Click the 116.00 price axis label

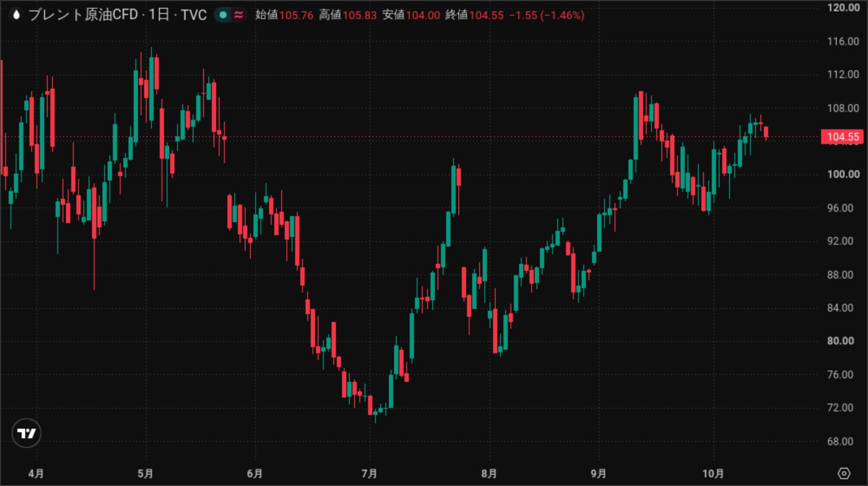click(x=843, y=41)
